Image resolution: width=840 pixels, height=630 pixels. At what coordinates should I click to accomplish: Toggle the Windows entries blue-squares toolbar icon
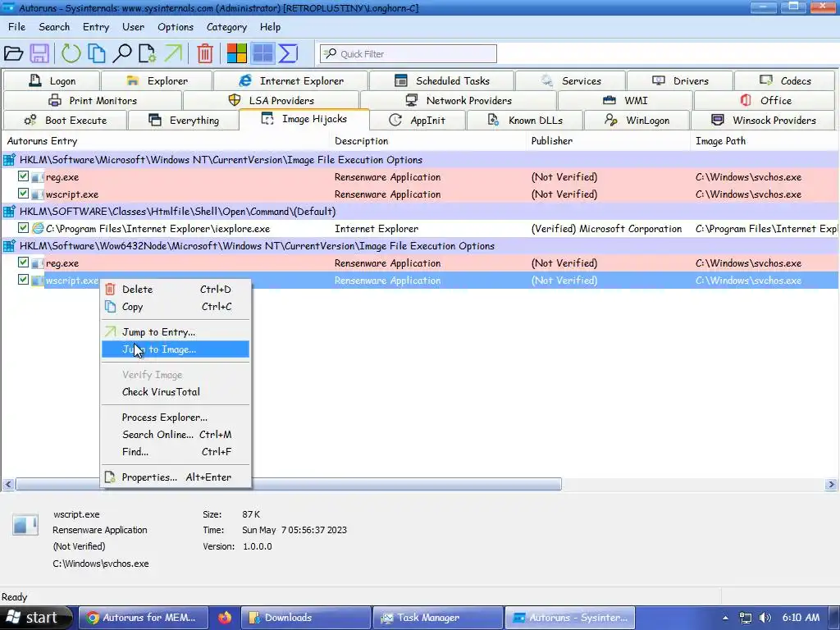262,53
